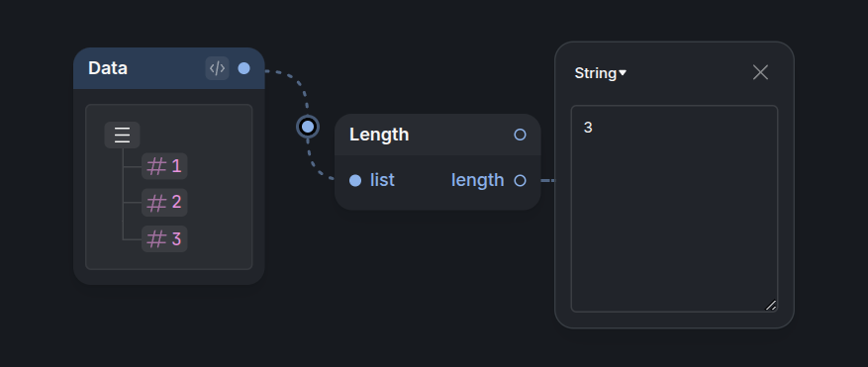
Task: Click the textarea resize grip corner
Action: [x=771, y=305]
